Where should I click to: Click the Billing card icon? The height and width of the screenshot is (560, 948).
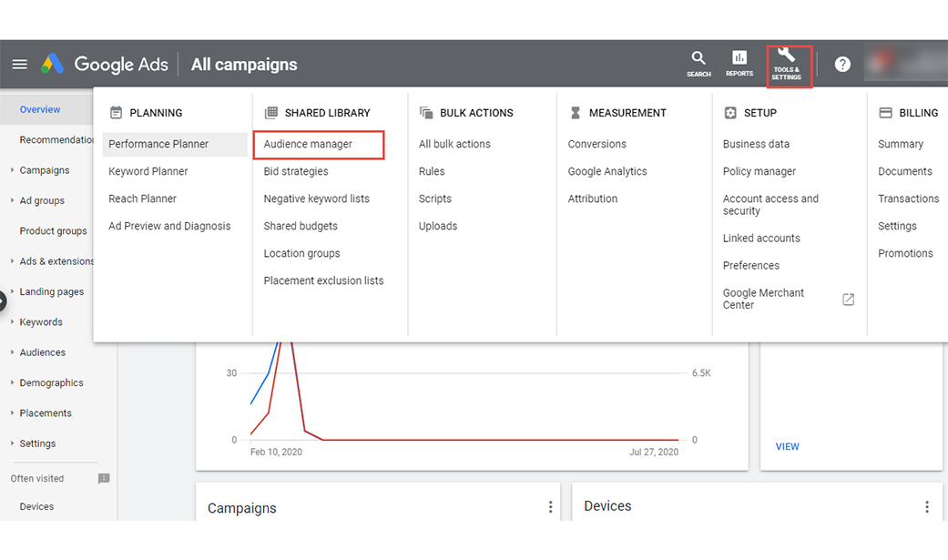pyautogui.click(x=885, y=113)
